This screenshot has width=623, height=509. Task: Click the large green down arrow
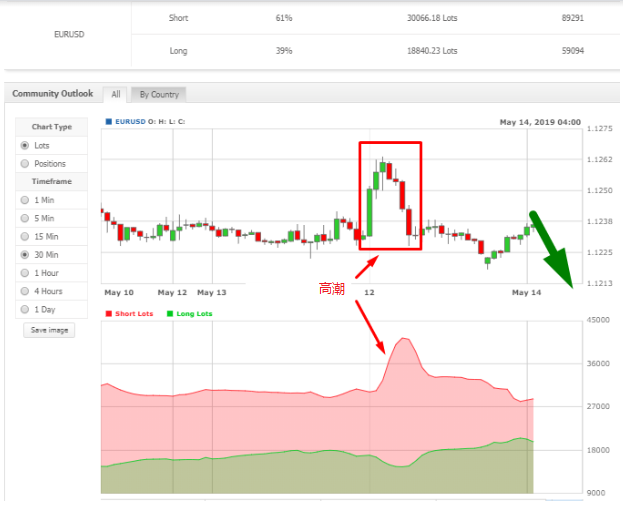(x=553, y=250)
